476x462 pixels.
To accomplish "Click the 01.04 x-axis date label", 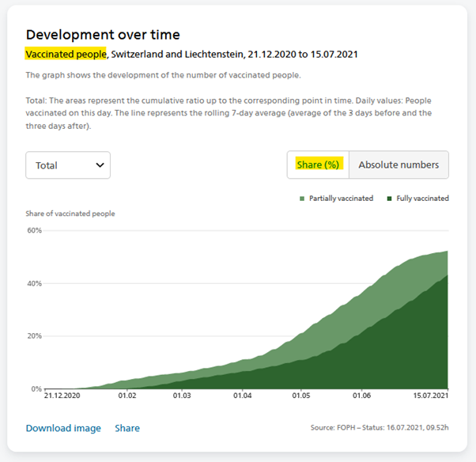I will click(242, 396).
